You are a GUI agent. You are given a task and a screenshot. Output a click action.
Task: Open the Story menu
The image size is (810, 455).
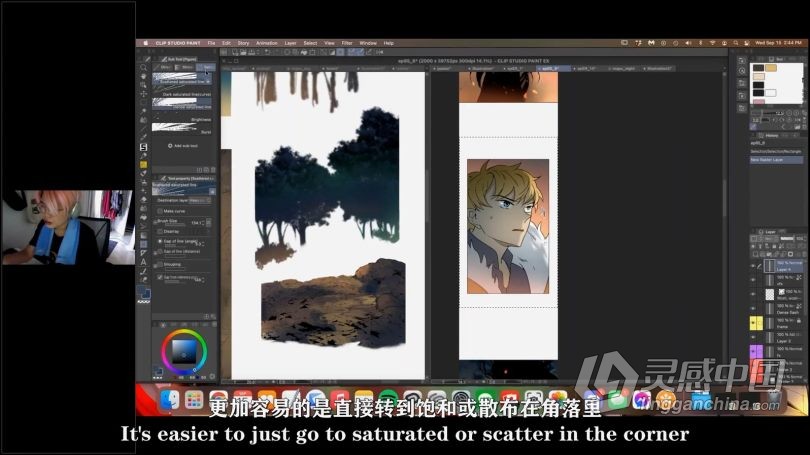[x=243, y=43]
